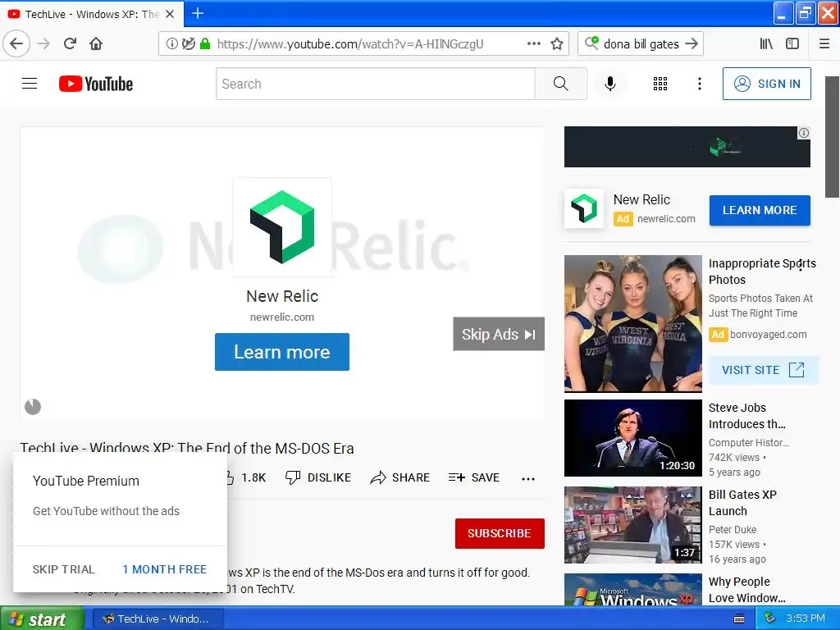Open tracking protection shield icon in address bar
The image size is (840, 630).
click(x=188, y=44)
